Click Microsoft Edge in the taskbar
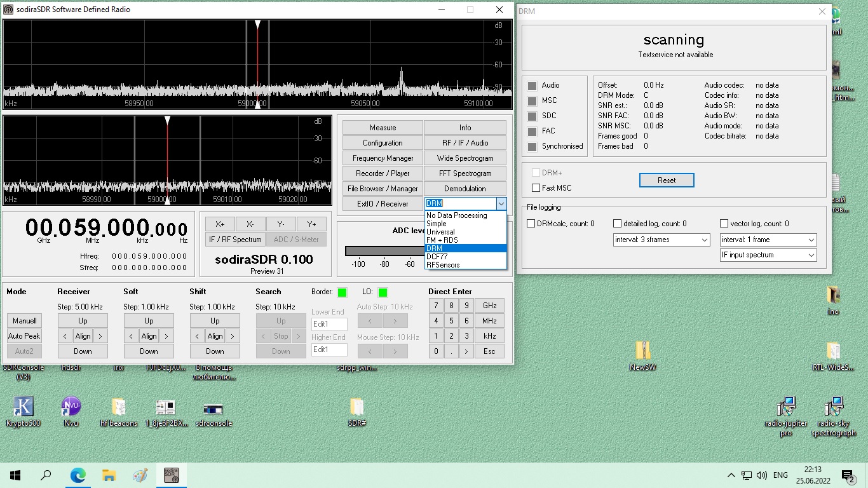This screenshot has width=868, height=488. [x=78, y=475]
